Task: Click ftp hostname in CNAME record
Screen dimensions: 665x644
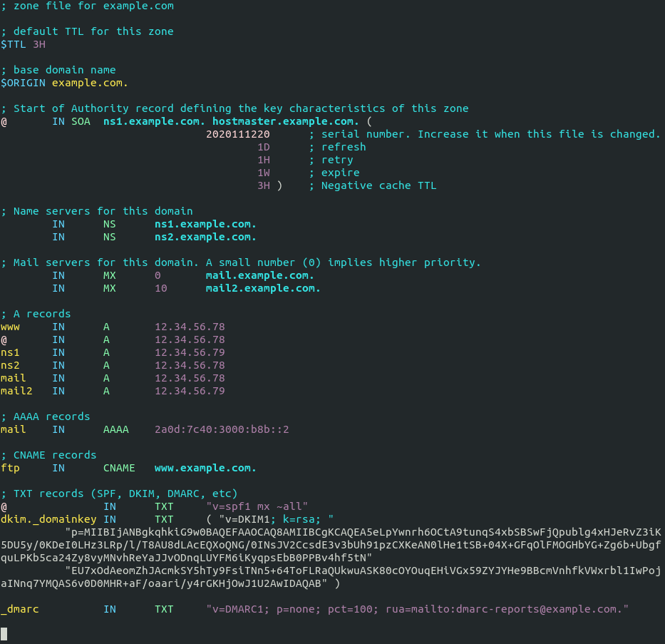Action: 10,469
